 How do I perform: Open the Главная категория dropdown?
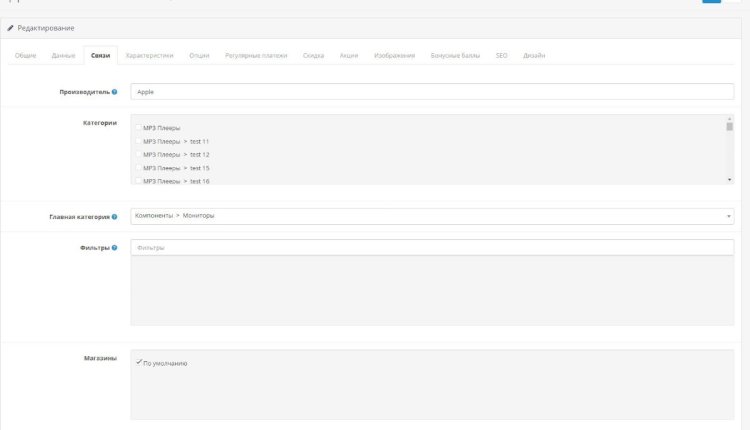coord(431,216)
